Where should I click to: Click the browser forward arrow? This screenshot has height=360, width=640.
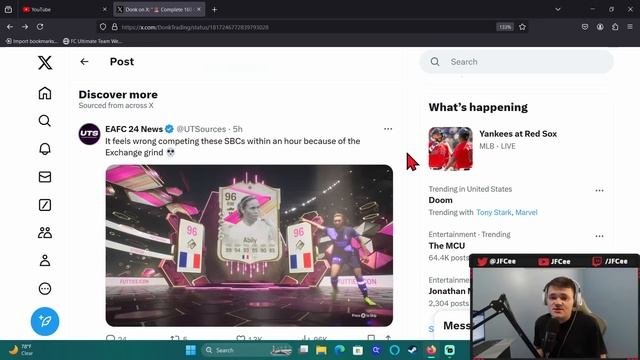[25, 27]
